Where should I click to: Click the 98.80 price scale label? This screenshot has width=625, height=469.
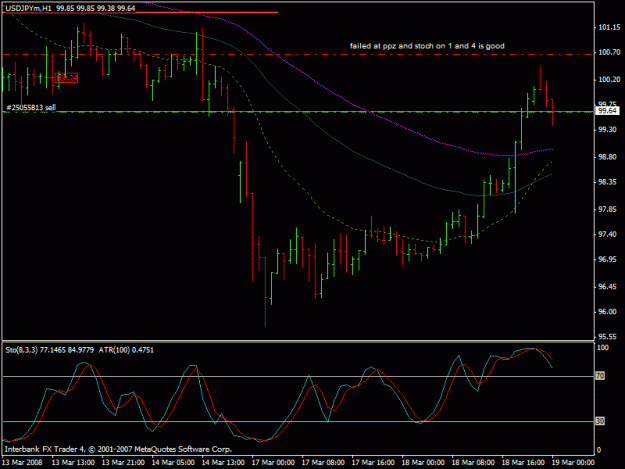click(x=609, y=157)
